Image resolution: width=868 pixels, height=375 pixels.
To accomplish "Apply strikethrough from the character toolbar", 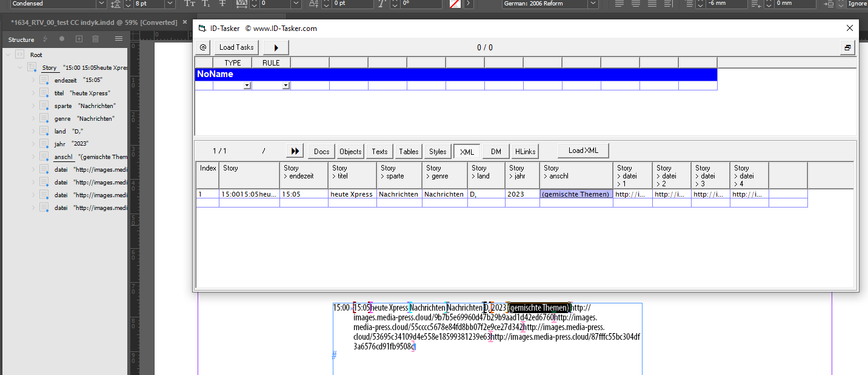I will [x=222, y=4].
